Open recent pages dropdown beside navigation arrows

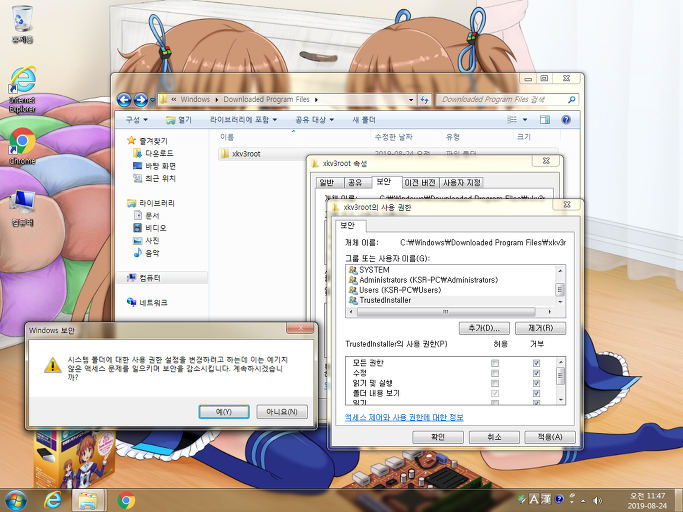pyautogui.click(x=152, y=100)
